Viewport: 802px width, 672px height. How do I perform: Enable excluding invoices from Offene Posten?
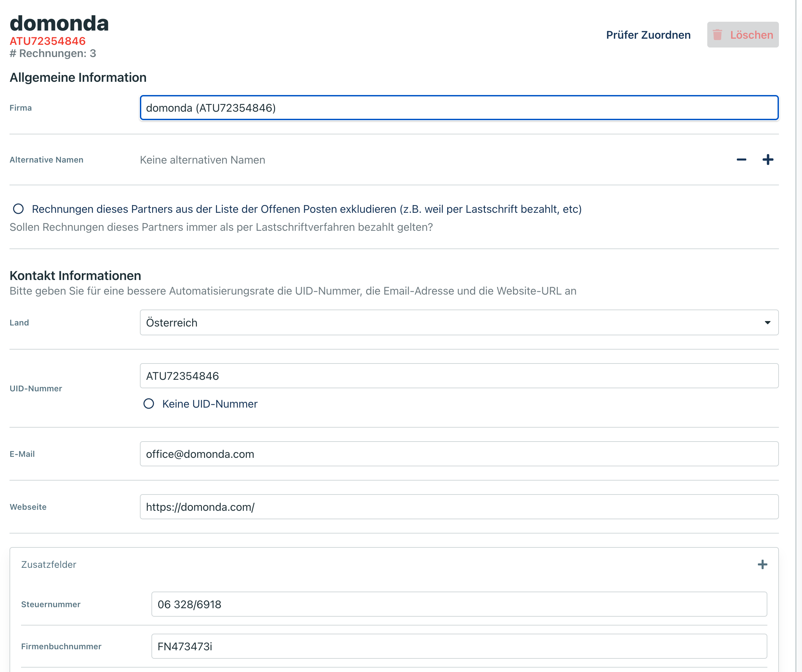18,209
